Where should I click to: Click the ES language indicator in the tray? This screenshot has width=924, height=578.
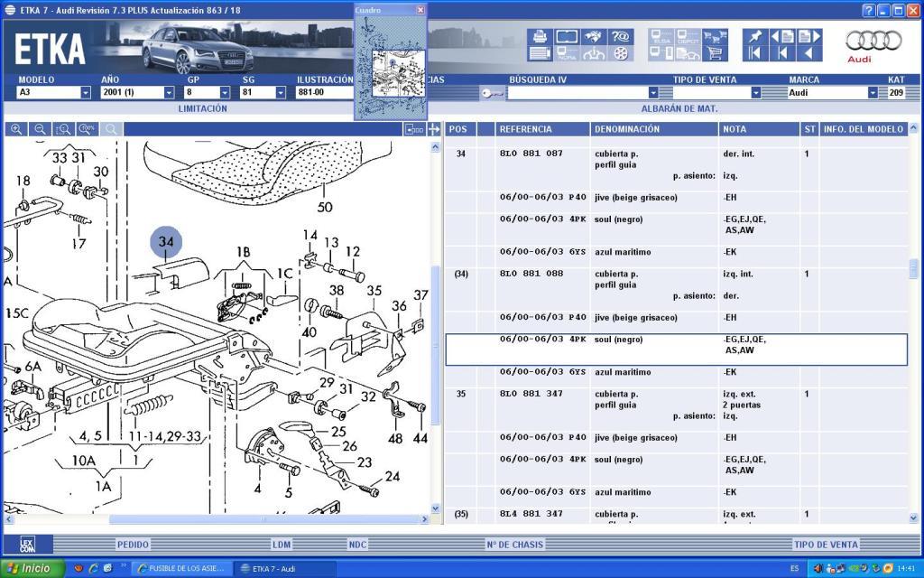click(x=794, y=569)
